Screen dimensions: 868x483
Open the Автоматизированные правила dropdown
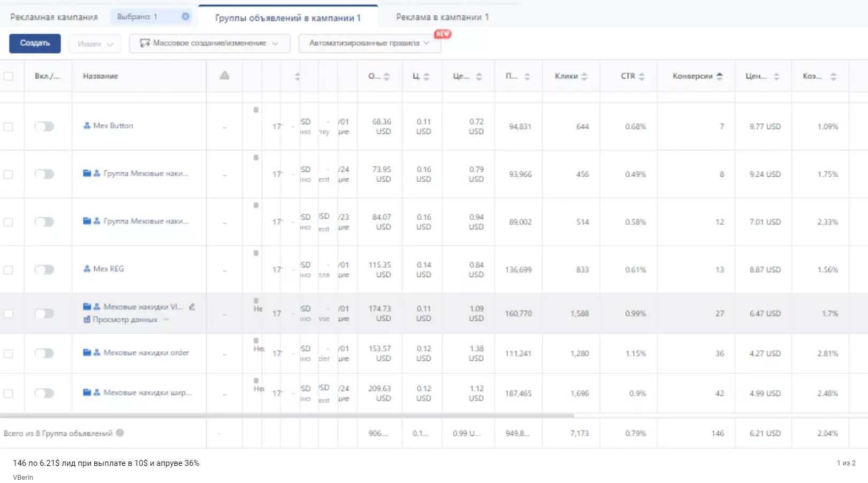pyautogui.click(x=369, y=43)
